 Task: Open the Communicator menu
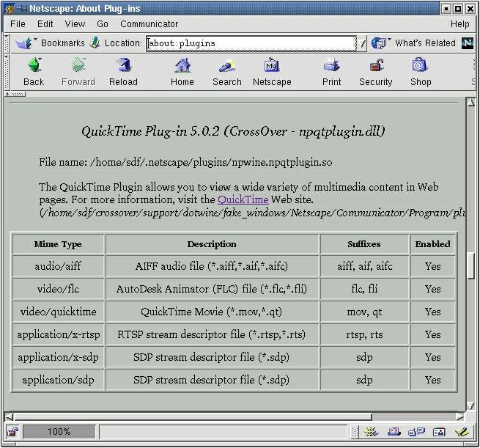point(149,24)
